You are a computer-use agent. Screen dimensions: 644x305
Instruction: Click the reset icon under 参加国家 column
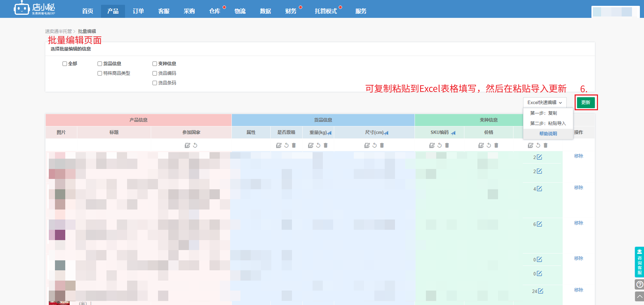coord(195,145)
